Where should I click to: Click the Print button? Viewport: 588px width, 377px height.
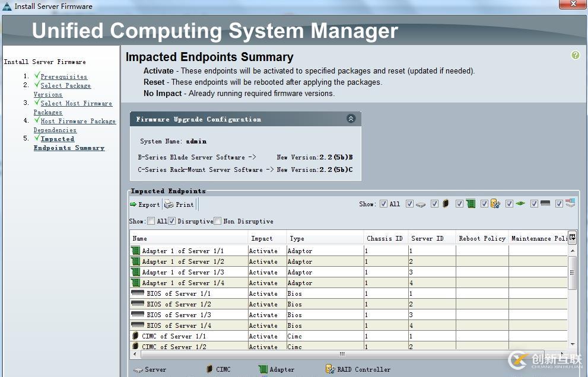click(179, 205)
